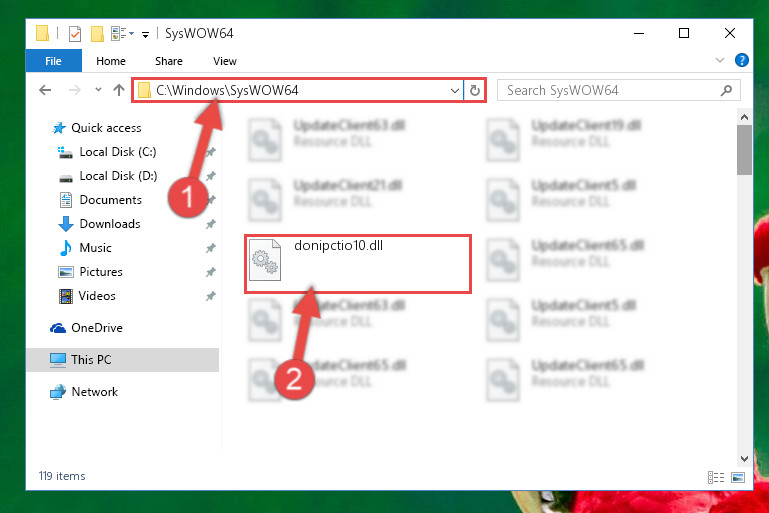769x513 pixels.
Task: Click the 119 items status text
Action: (x=62, y=476)
